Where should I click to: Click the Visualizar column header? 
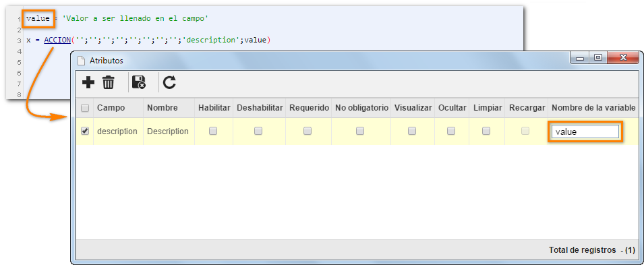point(413,108)
